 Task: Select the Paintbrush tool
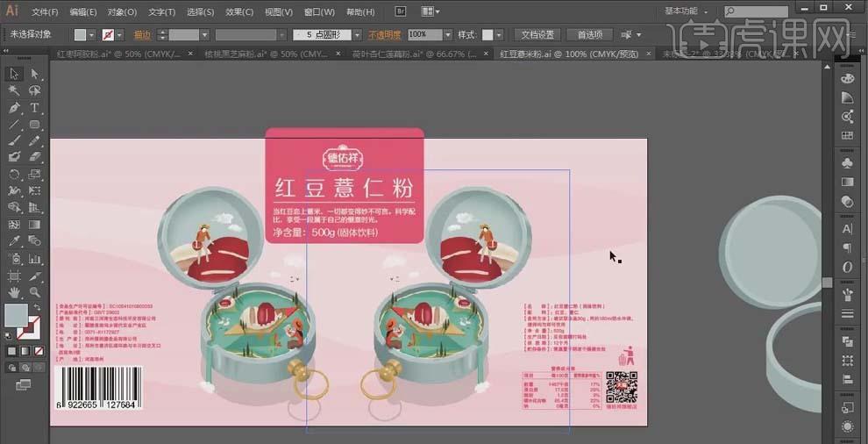coord(14,140)
